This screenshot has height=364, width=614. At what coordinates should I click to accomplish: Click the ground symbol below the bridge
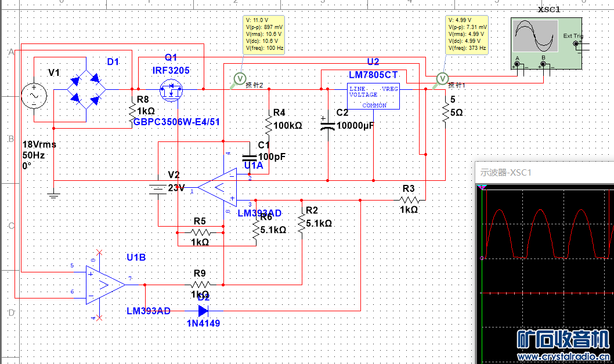tap(53, 195)
